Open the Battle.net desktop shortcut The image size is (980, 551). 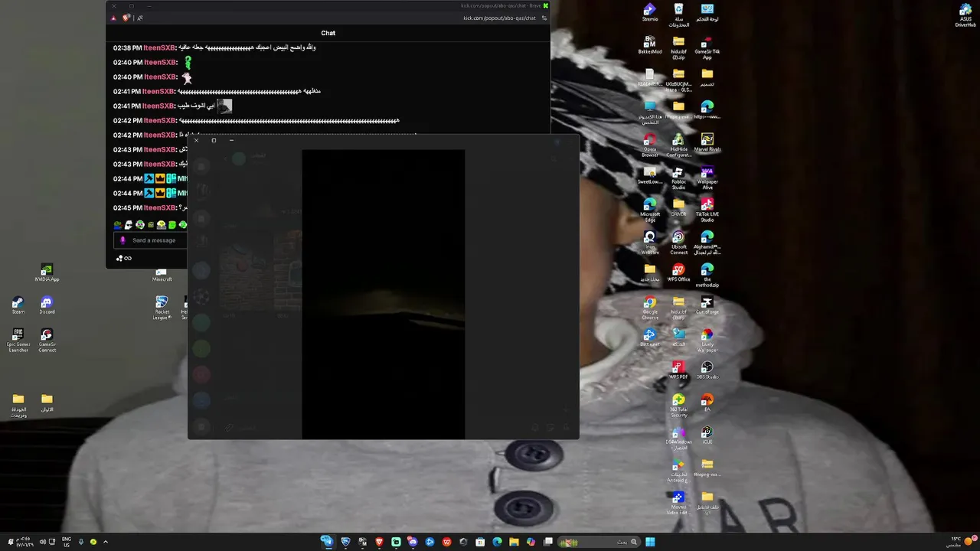pos(650,337)
